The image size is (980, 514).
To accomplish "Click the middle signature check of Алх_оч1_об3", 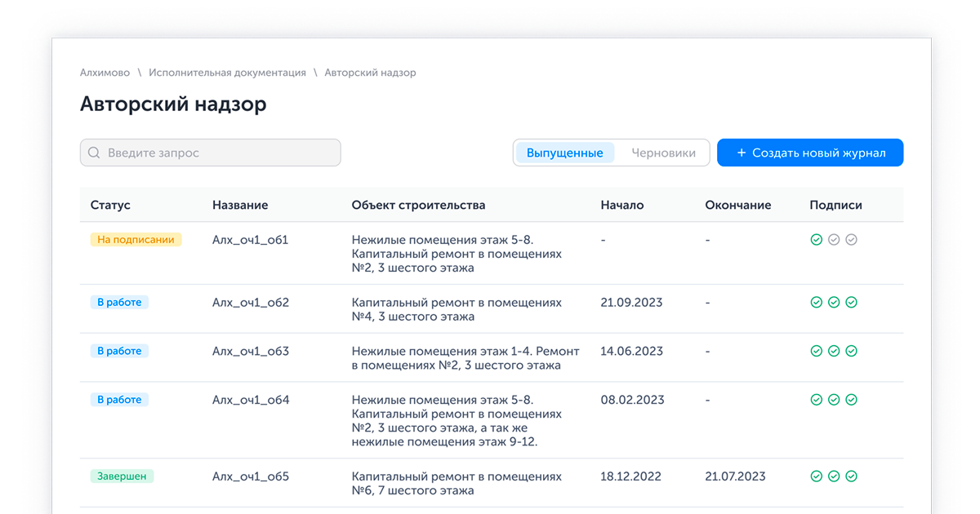I will pyautogui.click(x=834, y=351).
